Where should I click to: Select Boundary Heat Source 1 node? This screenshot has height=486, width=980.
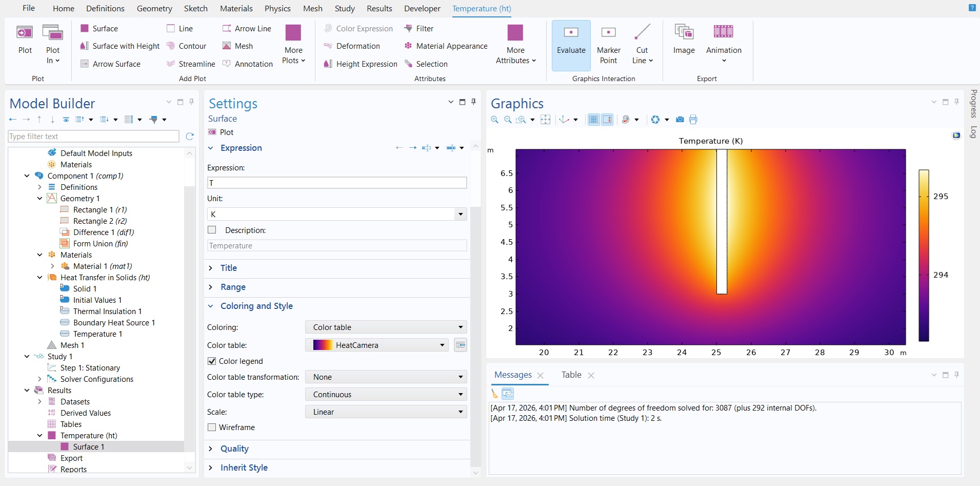click(x=113, y=323)
